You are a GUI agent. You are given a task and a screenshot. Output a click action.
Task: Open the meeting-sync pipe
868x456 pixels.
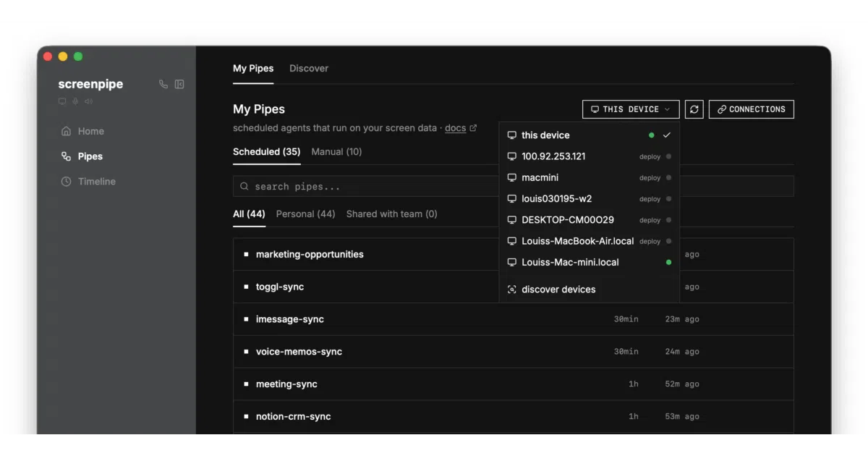click(513, 384)
